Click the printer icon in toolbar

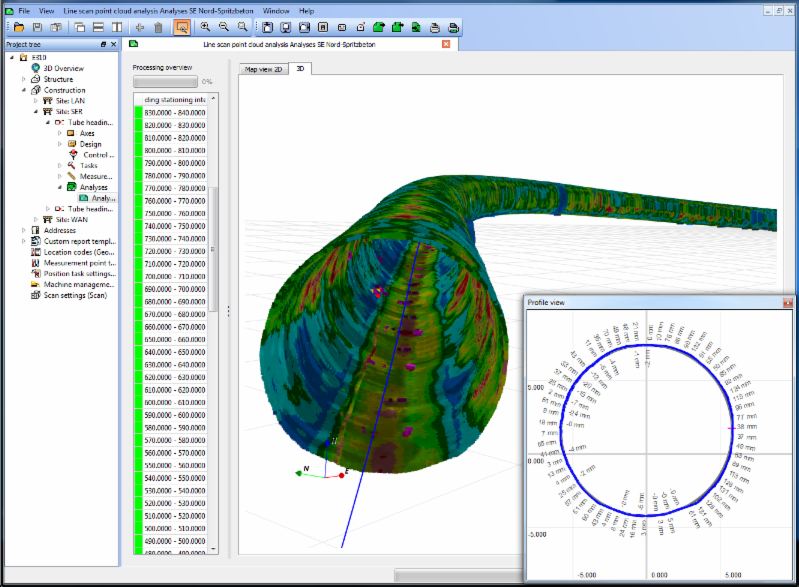click(x=434, y=27)
